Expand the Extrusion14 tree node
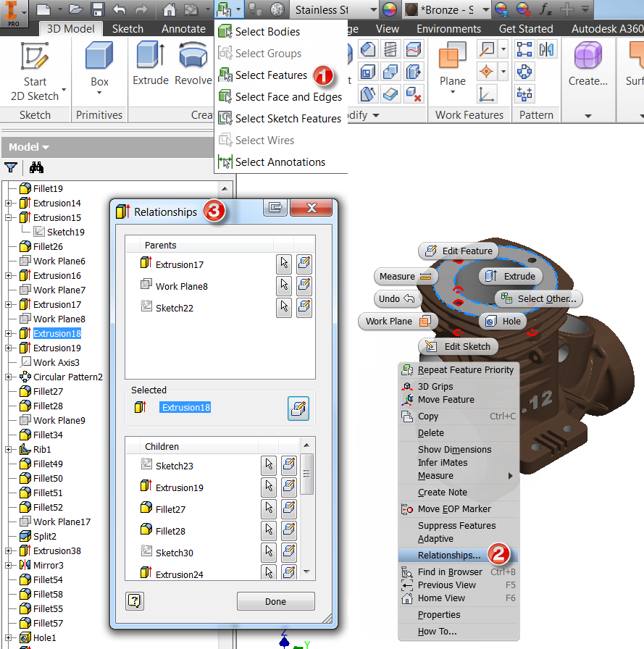This screenshot has height=649, width=644. (8, 204)
